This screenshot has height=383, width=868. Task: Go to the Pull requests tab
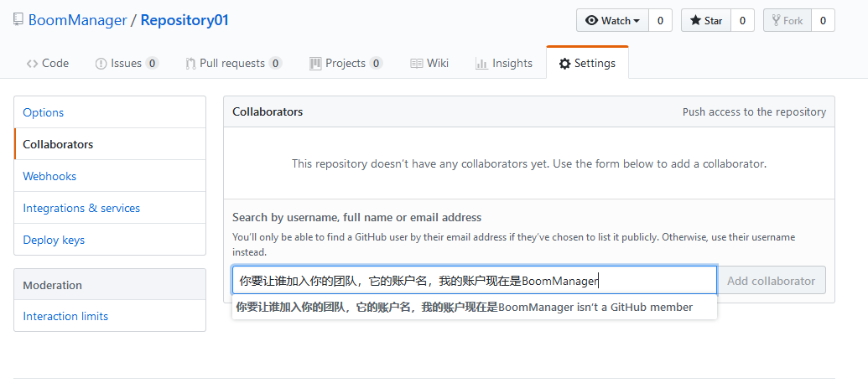pos(234,64)
